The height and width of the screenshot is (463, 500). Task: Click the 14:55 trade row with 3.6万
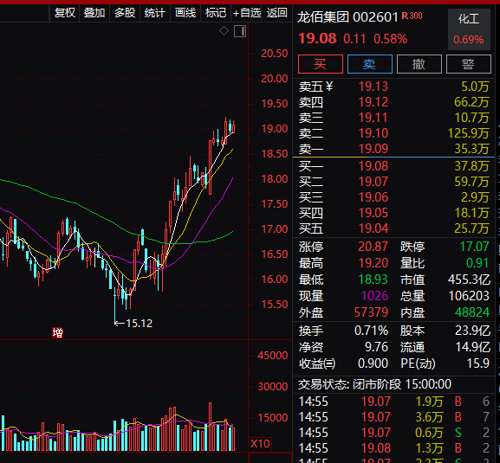(x=394, y=417)
